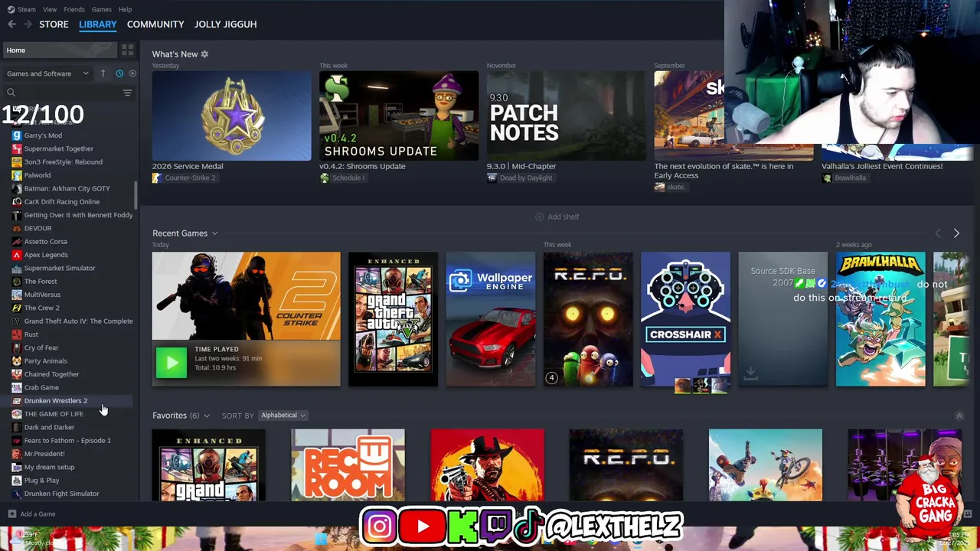The width and height of the screenshot is (980, 551).
Task: Click the Rust game icon
Action: pyautogui.click(x=17, y=334)
